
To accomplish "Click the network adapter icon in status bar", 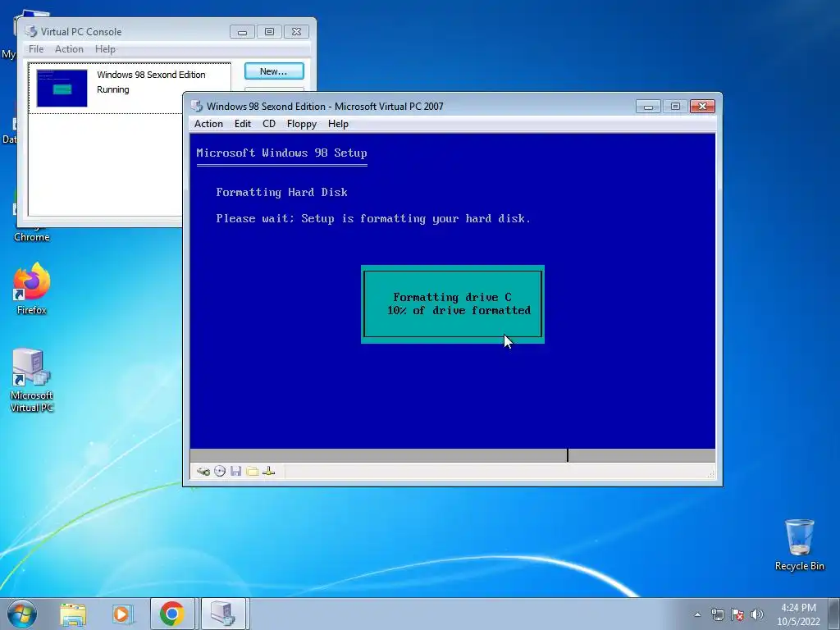I will 269,471.
